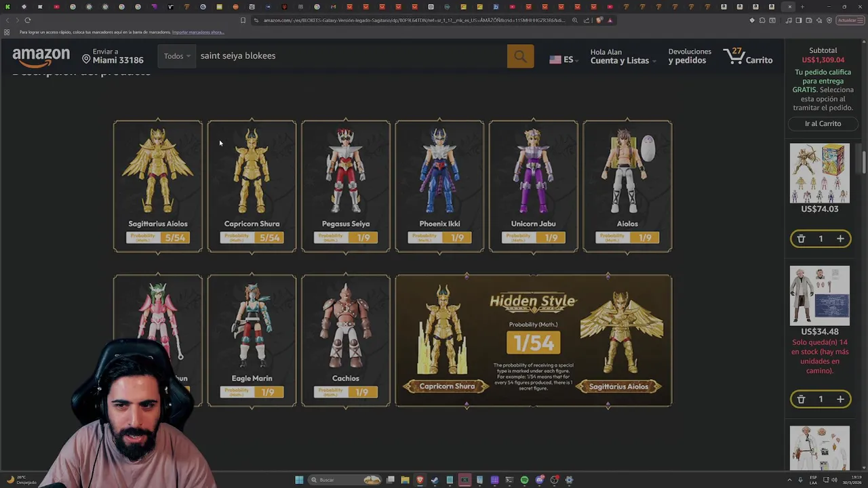Expand the Todos search category dropdown
The height and width of the screenshot is (488, 868).
click(x=176, y=56)
